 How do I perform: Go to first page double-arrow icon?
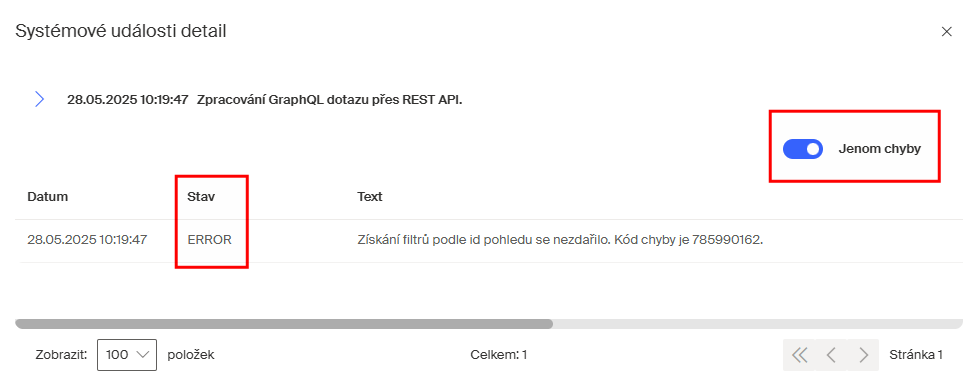pos(799,355)
